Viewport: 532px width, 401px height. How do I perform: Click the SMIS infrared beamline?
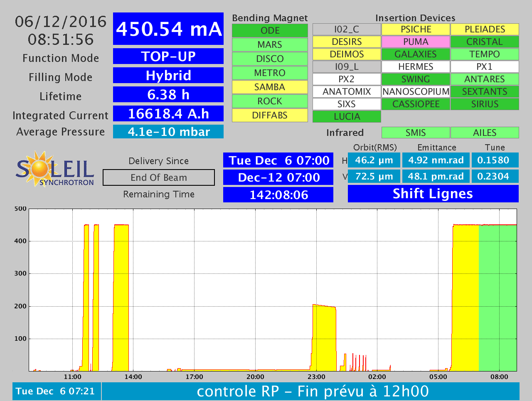416,133
